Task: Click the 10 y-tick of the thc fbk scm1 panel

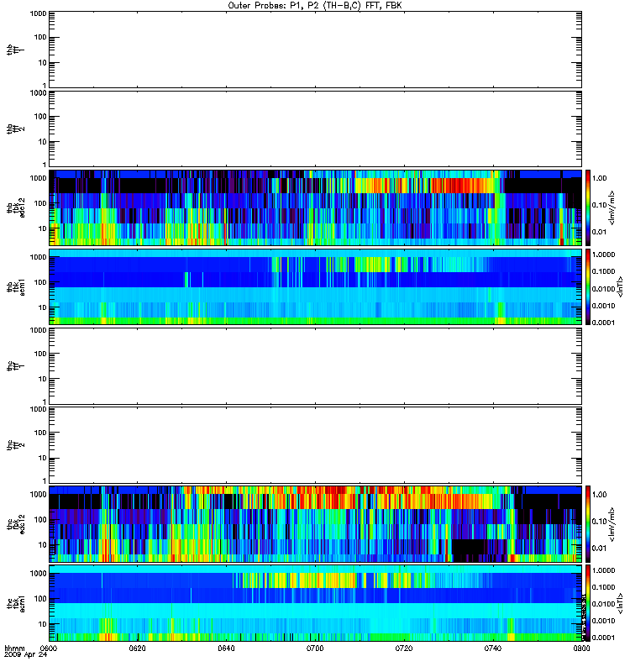Action: (43, 624)
